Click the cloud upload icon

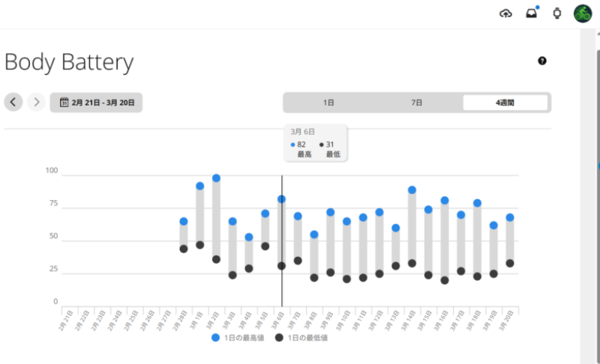(505, 13)
